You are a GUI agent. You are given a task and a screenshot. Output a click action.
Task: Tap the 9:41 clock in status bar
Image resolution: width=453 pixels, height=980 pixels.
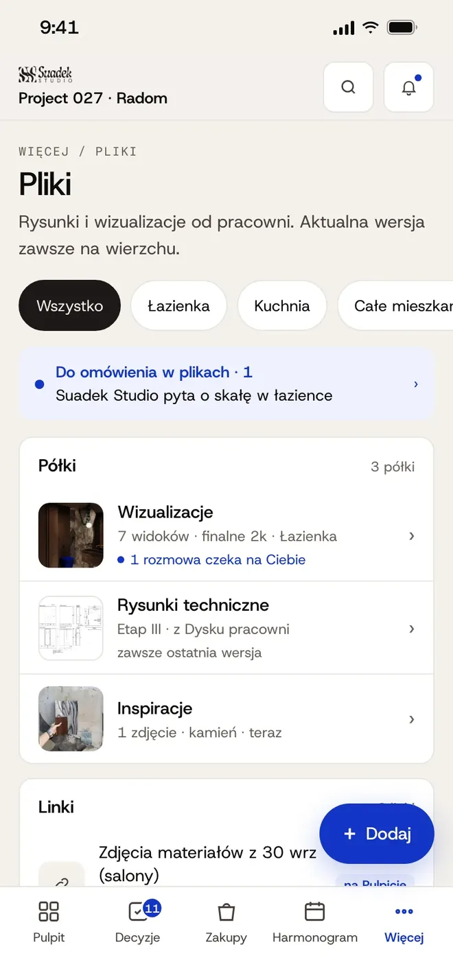pos(59,27)
